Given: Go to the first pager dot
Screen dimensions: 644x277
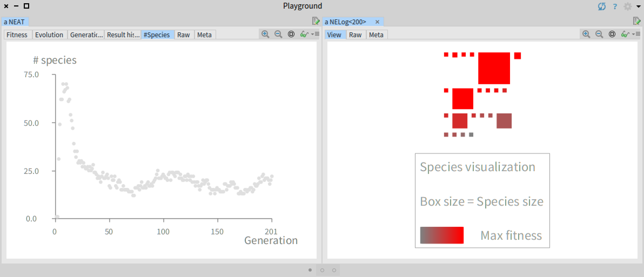Looking at the screenshot, I should point(310,270).
